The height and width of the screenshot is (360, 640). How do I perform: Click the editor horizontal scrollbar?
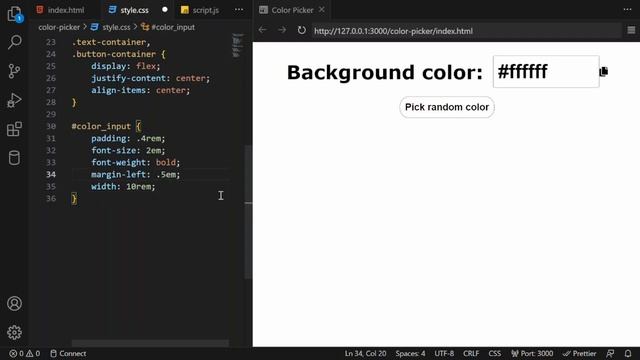click(150, 343)
